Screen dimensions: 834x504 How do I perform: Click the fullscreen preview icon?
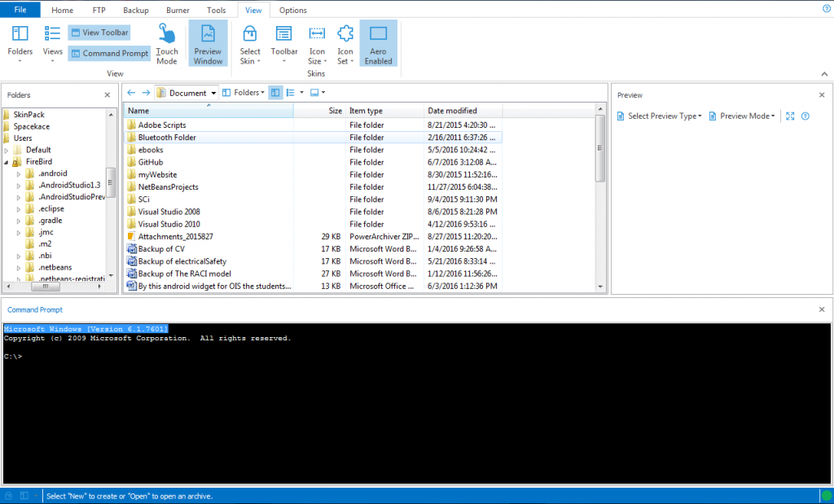(790, 116)
